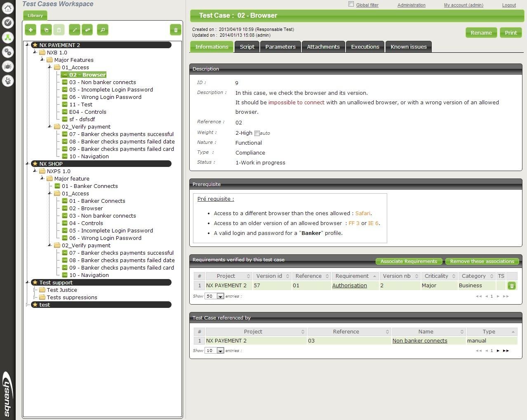Open the gears workspace icon in sidebar
The image size is (527, 420).
pos(8,52)
